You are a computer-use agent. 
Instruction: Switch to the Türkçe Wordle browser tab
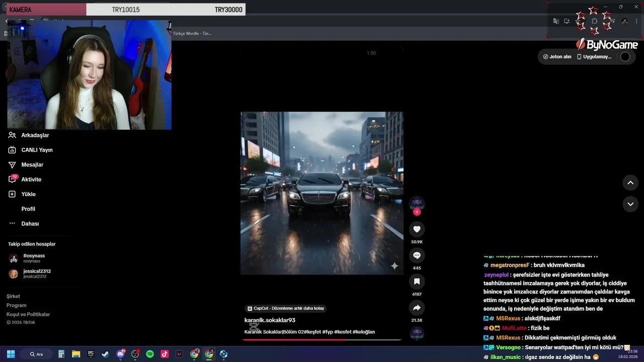(x=192, y=33)
